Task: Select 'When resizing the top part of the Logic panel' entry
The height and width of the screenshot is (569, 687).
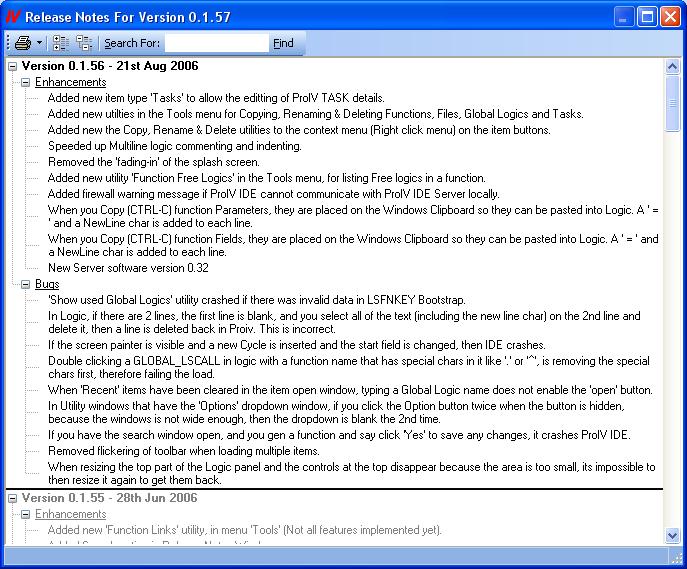Action: coord(352,474)
